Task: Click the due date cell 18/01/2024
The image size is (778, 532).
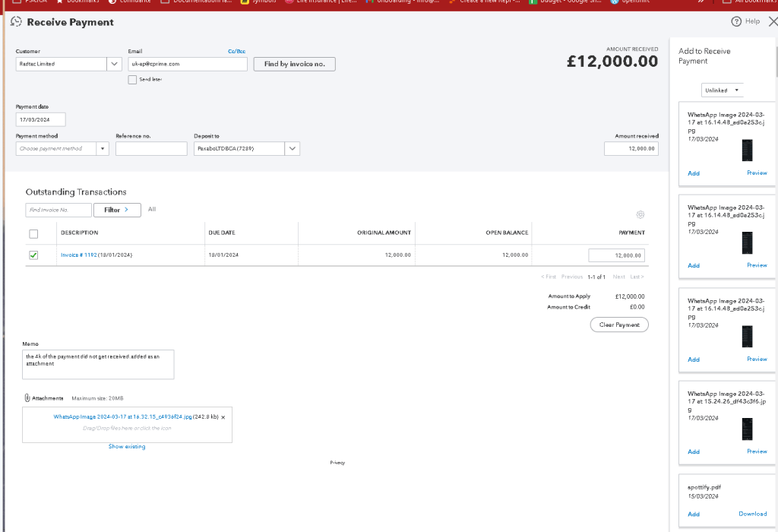Action: pyautogui.click(x=223, y=255)
